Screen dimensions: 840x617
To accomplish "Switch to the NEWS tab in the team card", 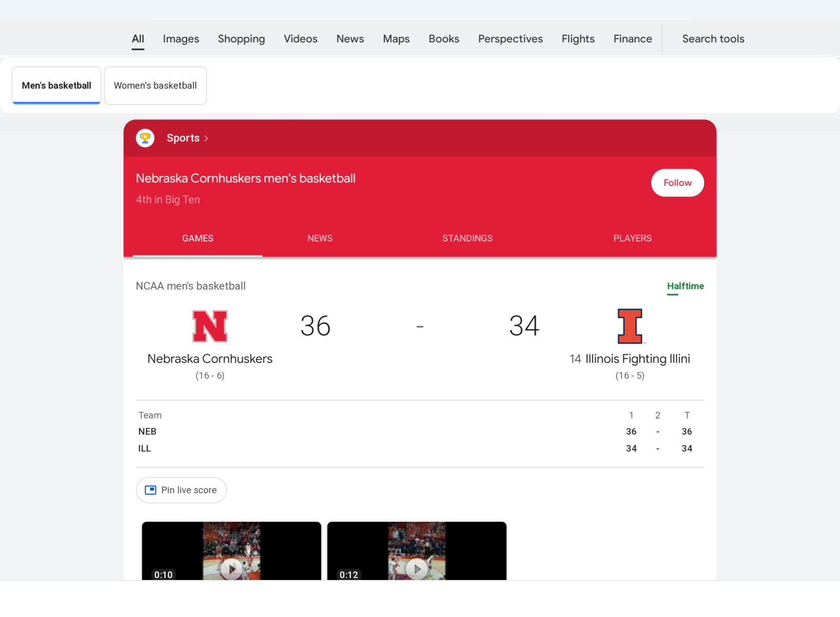I will [x=320, y=239].
